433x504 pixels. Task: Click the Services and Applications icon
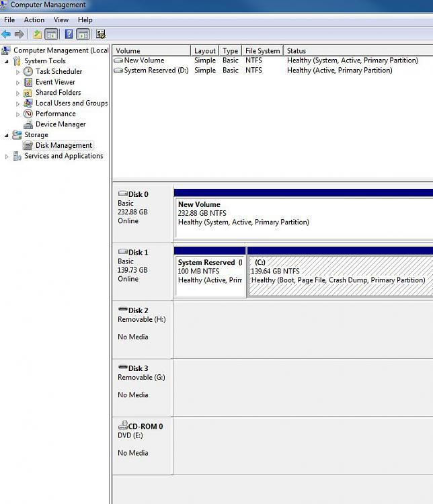[17, 156]
